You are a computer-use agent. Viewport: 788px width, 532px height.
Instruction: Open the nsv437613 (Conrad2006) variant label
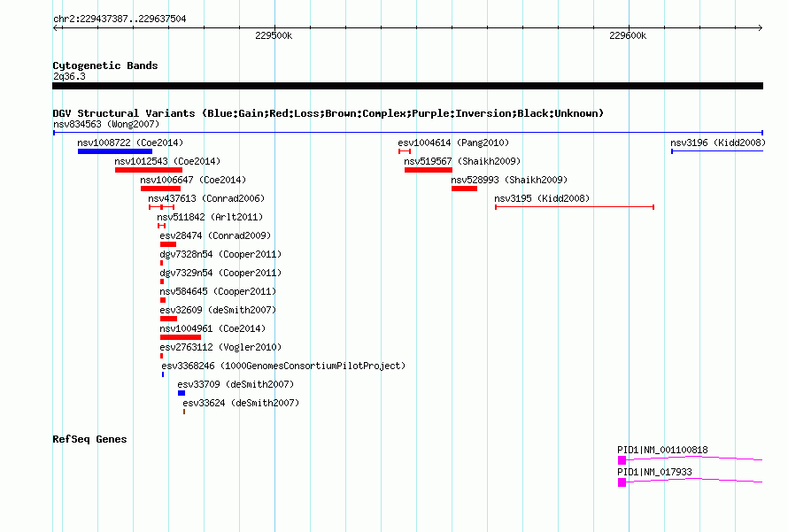coord(206,198)
